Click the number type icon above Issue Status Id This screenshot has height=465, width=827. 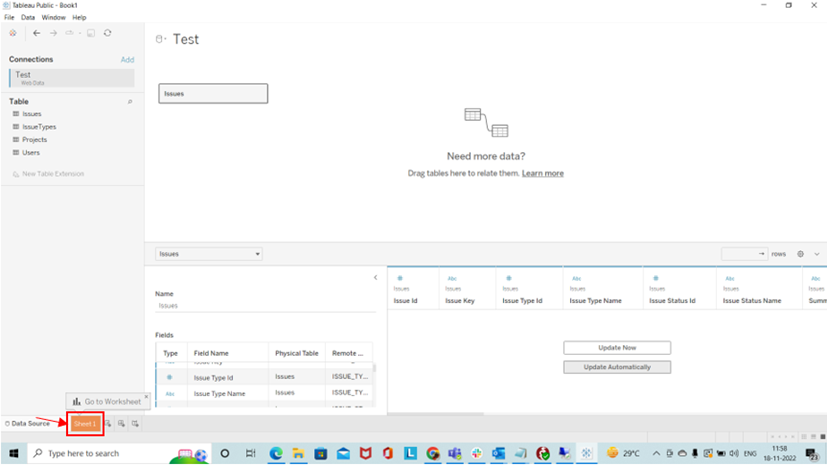tap(656, 278)
